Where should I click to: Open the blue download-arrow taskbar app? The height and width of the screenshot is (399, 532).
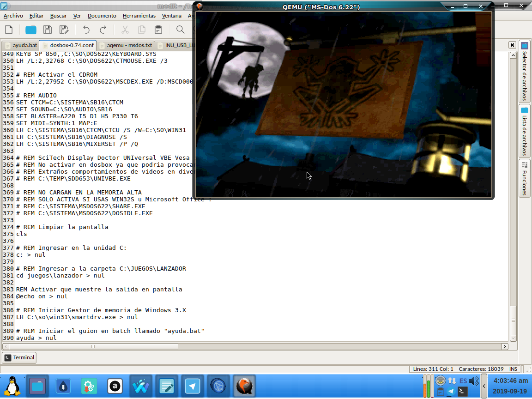point(63,386)
